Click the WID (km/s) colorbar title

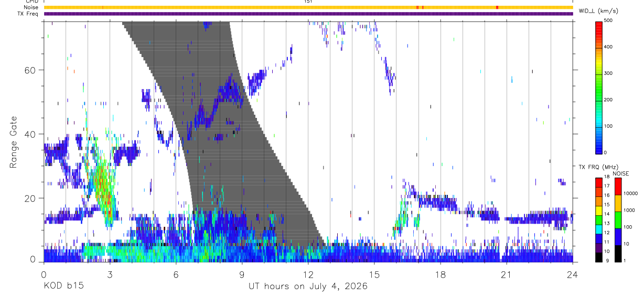pos(598,11)
